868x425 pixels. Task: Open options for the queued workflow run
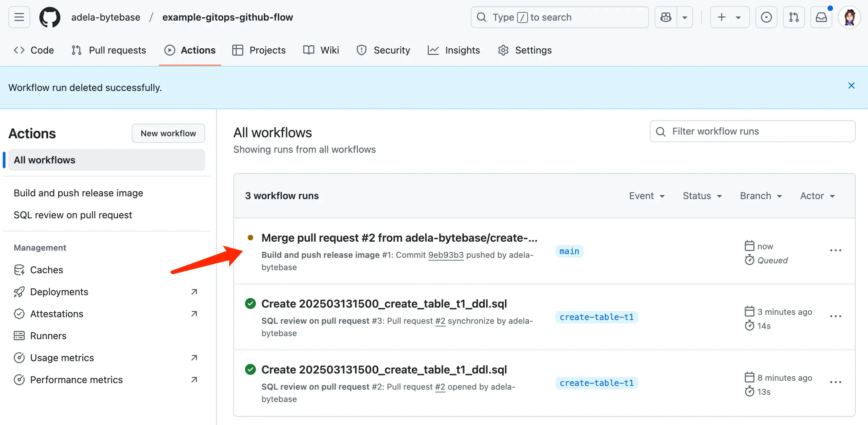click(835, 250)
